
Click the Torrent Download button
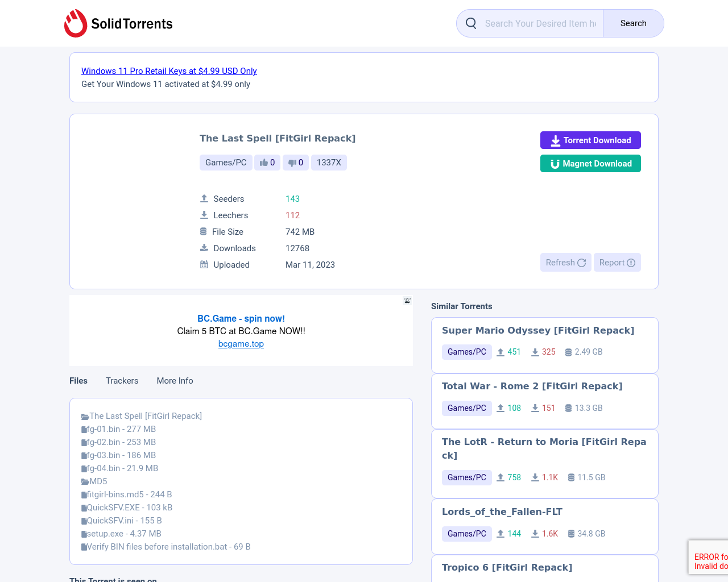(590, 140)
